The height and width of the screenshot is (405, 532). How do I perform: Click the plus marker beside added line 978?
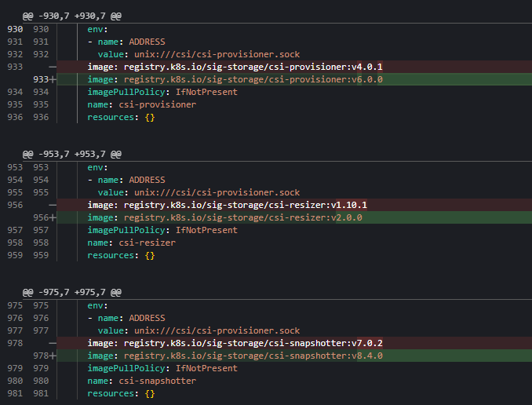click(53, 356)
